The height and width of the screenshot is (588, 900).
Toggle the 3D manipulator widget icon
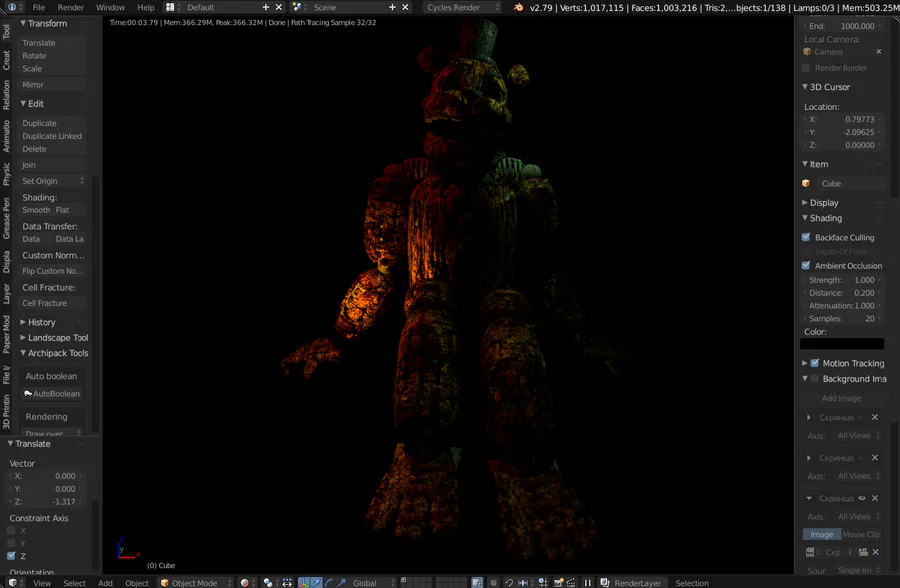coord(304,583)
